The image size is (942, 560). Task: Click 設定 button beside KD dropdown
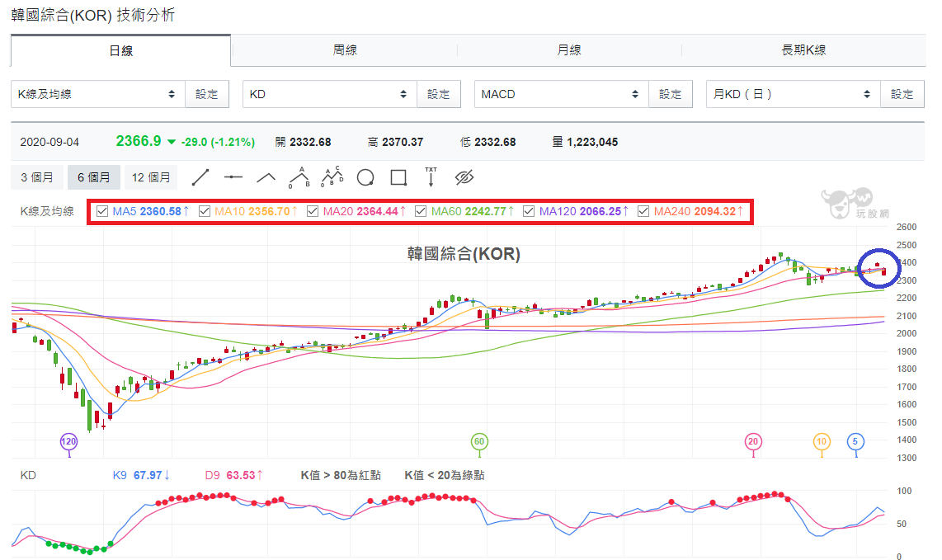[x=439, y=94]
